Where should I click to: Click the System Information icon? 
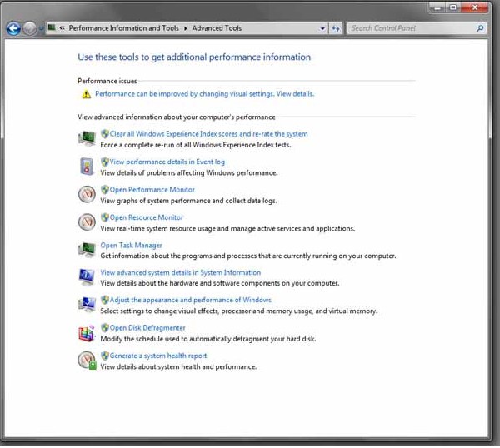coord(87,277)
